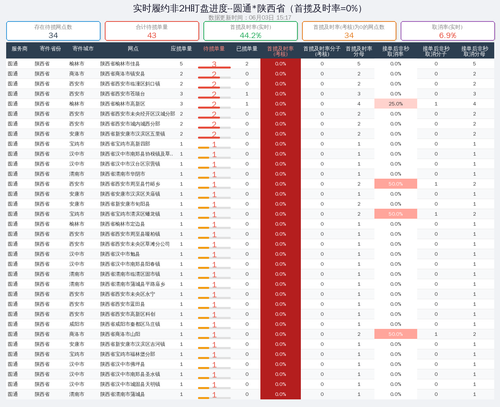Click the 网点 column header
The image size is (500, 407).
133,49
